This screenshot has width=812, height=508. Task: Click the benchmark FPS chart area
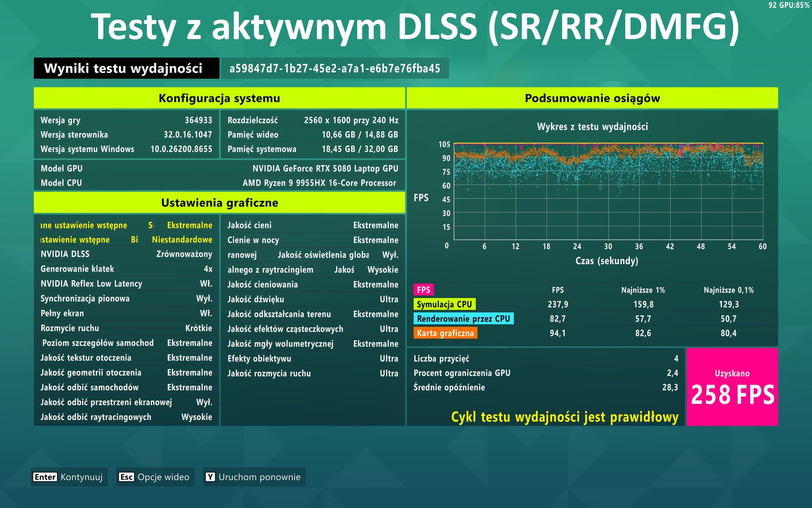click(x=608, y=192)
